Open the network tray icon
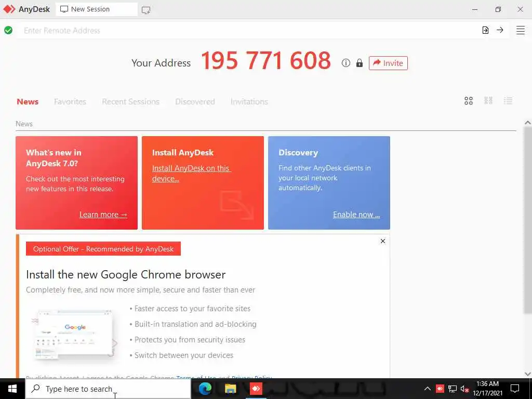The image size is (532, 399). pyautogui.click(x=453, y=389)
